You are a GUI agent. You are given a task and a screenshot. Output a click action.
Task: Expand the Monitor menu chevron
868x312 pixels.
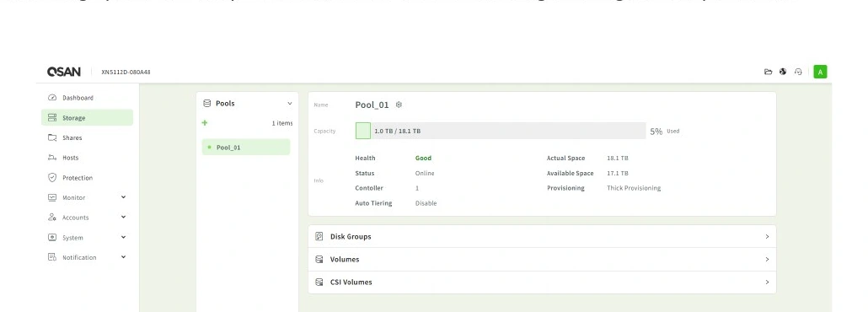[123, 196]
